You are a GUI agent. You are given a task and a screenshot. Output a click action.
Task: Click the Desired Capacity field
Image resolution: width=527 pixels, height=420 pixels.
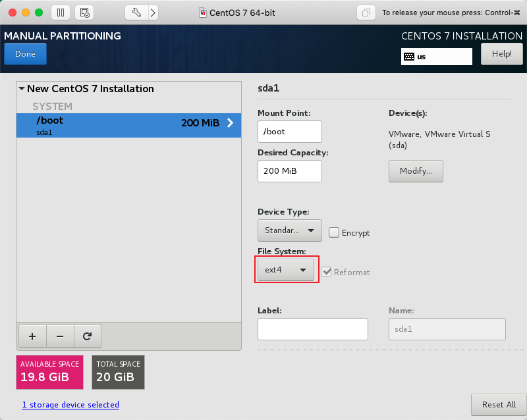coord(290,171)
